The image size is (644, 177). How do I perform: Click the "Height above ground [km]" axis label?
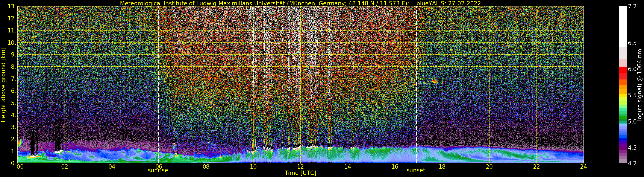click(3, 85)
